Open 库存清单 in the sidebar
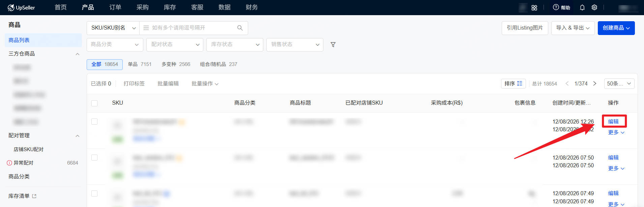The image size is (644, 207). [x=19, y=196]
